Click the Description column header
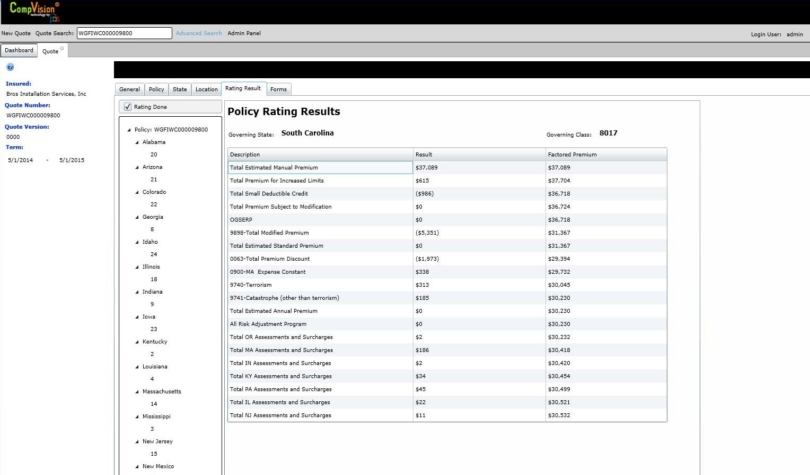810x475 pixels. pos(320,154)
